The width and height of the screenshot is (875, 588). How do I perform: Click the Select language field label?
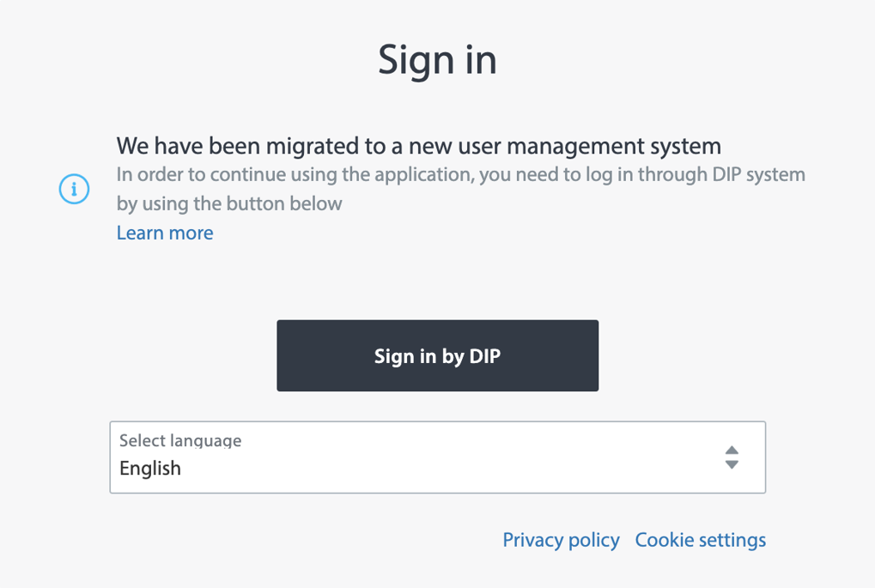tap(180, 441)
